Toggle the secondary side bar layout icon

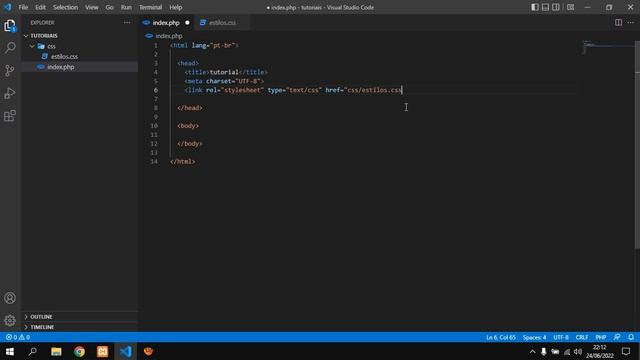pos(556,7)
